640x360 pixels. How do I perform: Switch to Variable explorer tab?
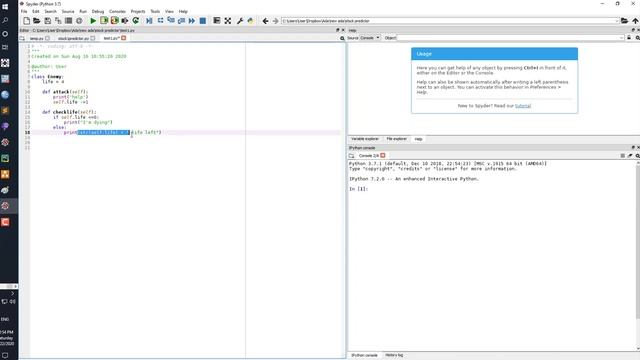click(364, 139)
